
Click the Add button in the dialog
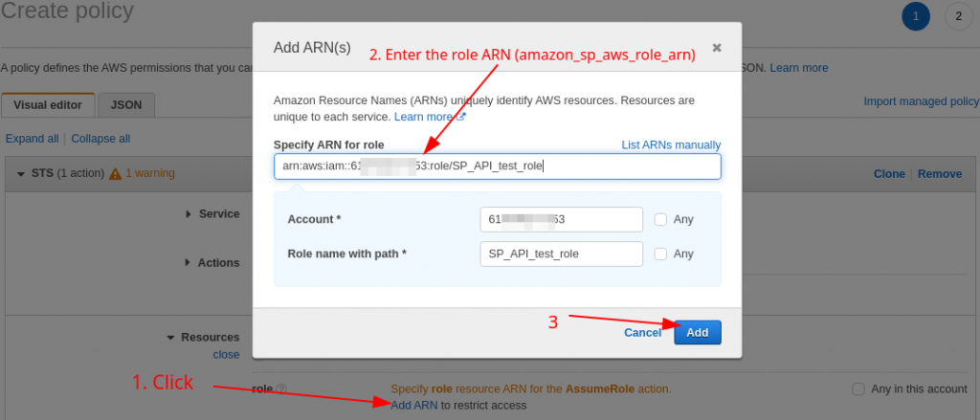click(x=698, y=333)
